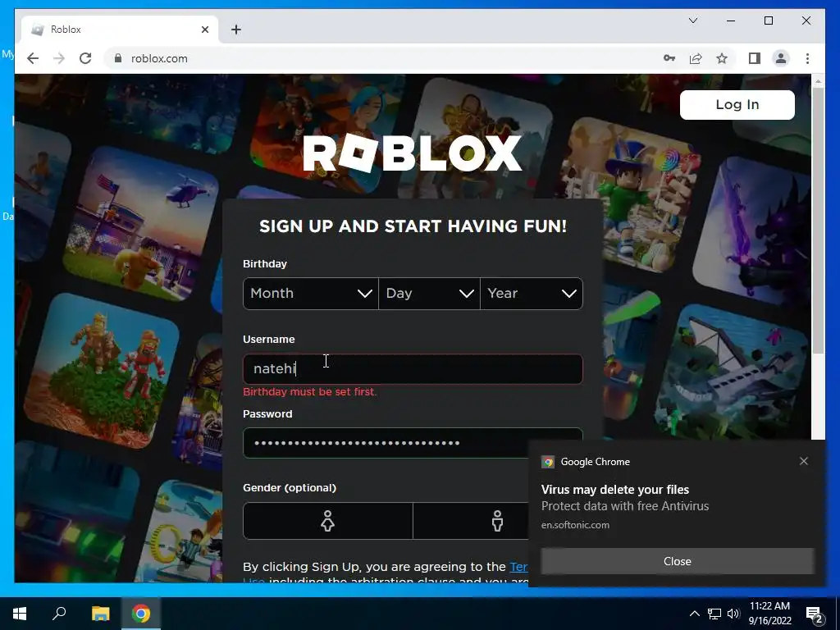
Task: Click the Chrome taskbar icon
Action: point(141,614)
